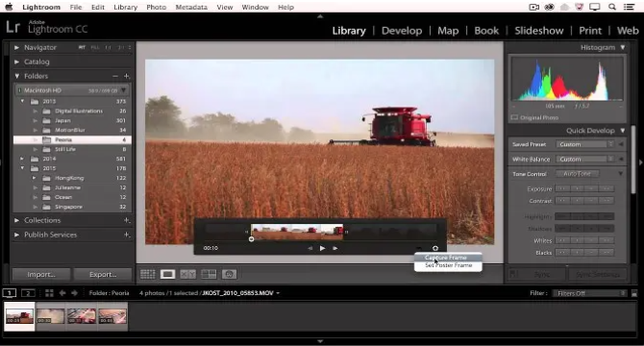This screenshot has width=644, height=346.
Task: Open Macintosh HD volume dropdown
Action: tap(124, 90)
